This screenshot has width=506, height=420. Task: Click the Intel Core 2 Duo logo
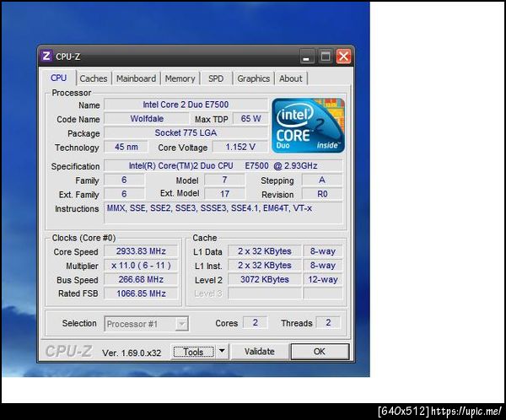[308, 126]
